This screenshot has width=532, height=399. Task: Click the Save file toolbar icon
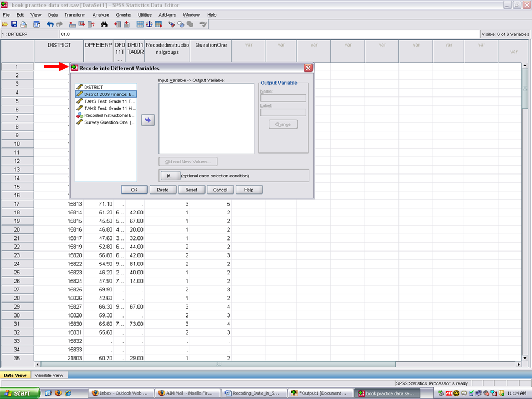point(14,24)
